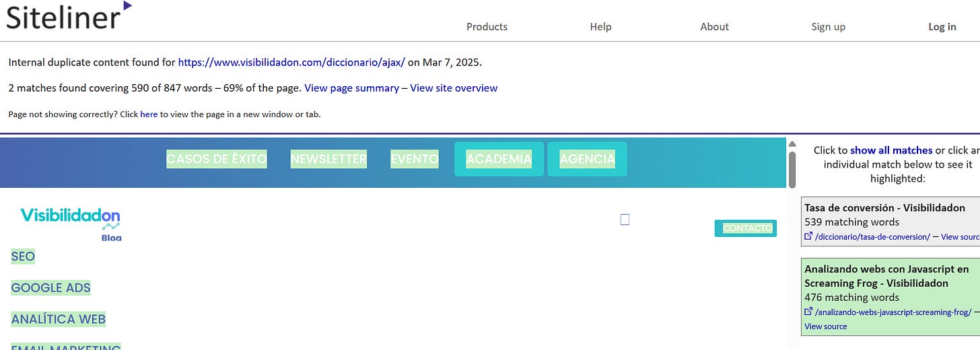Click the small square icon beside CONTACTO
Screen dimensions: 980x350
pos(625,219)
